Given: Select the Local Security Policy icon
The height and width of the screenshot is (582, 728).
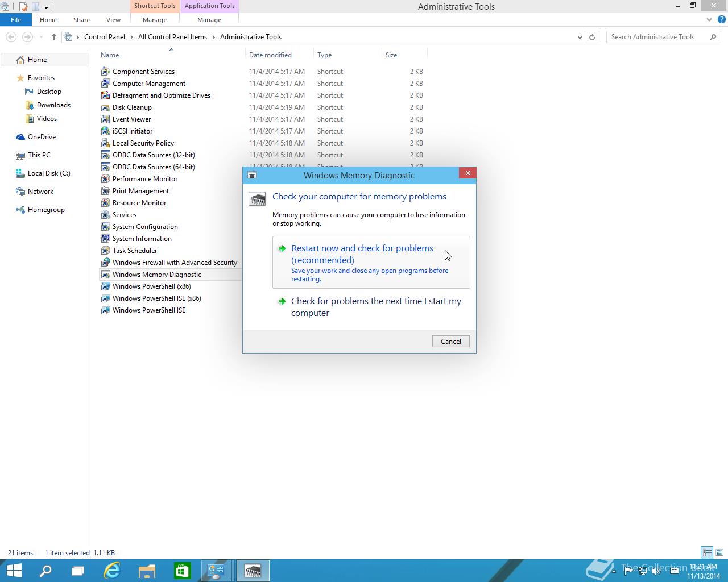Looking at the screenshot, I should click(x=105, y=143).
